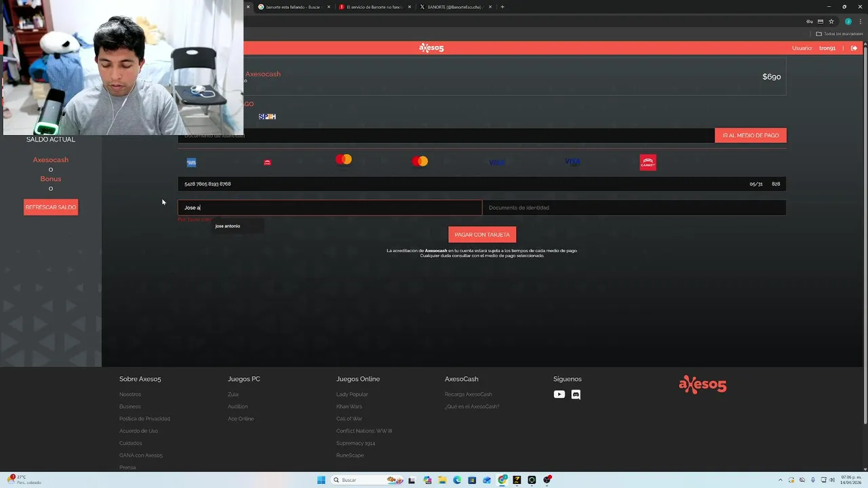
Task: Open Google Chrome from the taskbar
Action: (502, 480)
